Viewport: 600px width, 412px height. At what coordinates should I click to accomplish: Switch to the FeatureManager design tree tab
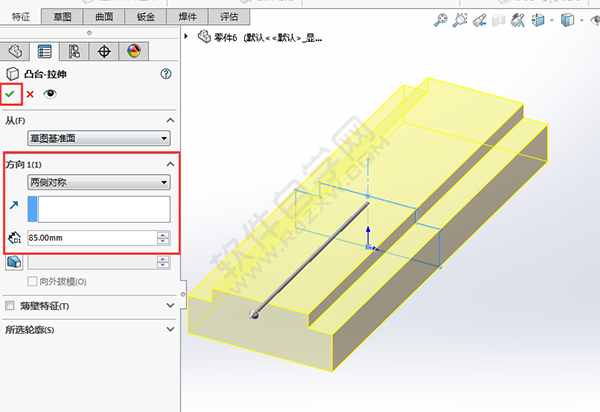tap(15, 51)
